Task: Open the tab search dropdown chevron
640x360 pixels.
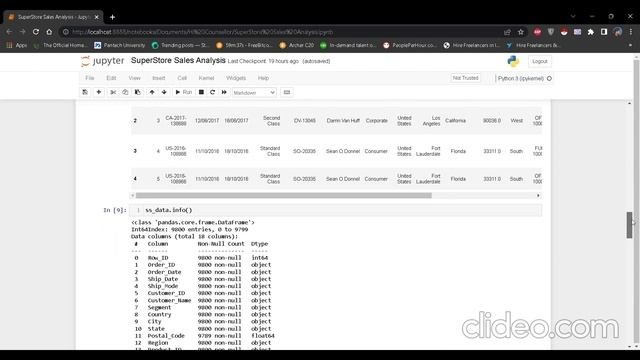Action: point(573,17)
